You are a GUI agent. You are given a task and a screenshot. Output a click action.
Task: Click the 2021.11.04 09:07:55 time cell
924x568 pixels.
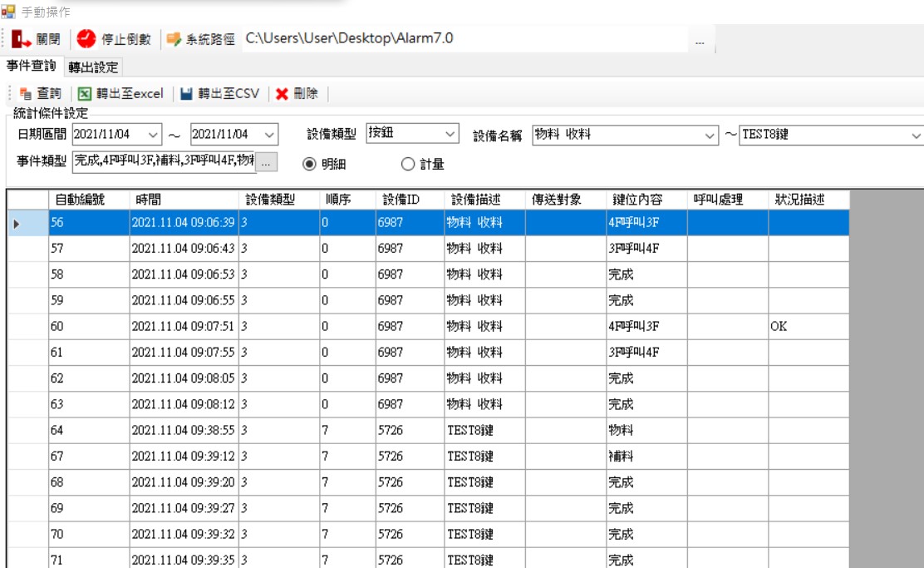[184, 353]
